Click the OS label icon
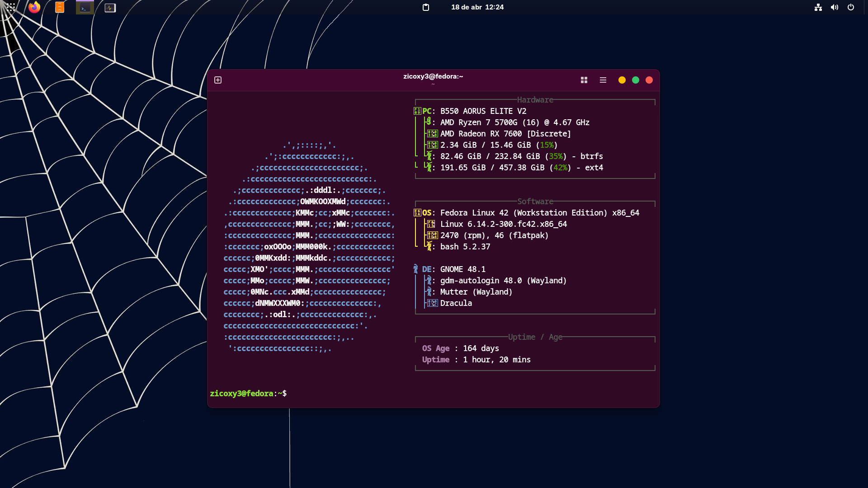 point(417,213)
